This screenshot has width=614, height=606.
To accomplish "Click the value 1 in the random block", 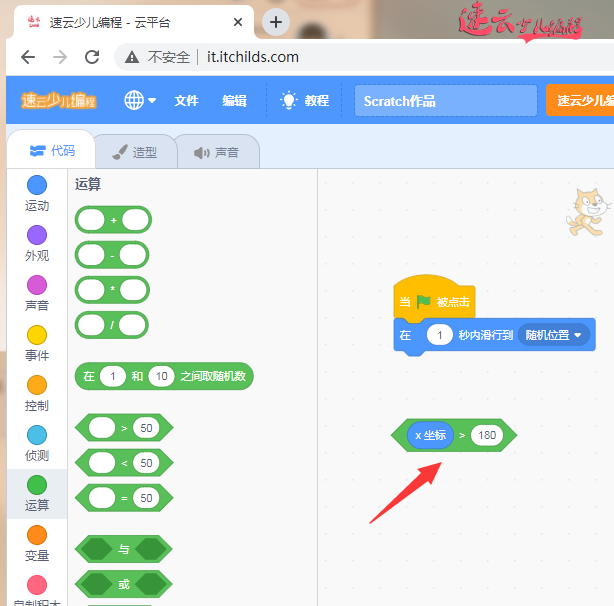I will click(113, 376).
